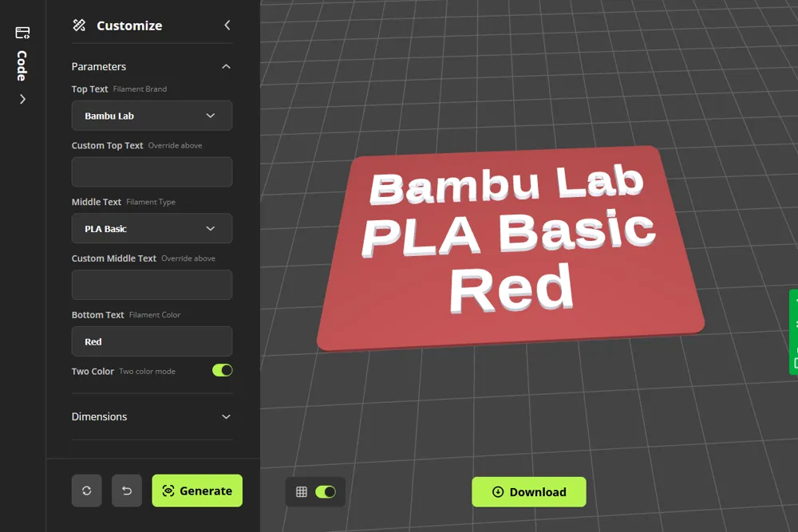Collapse the Parameters section
Screen dimensions: 798x532
pos(226,66)
